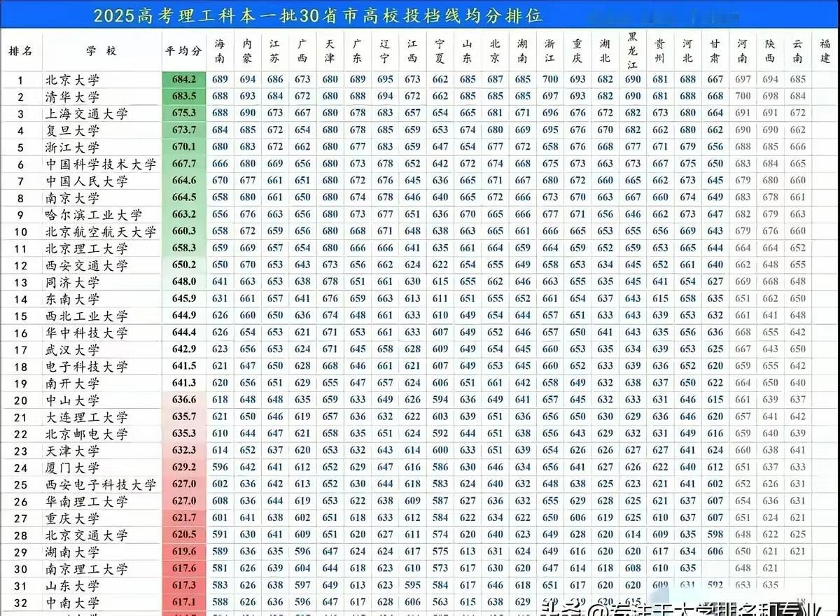The height and width of the screenshot is (616, 840).
Task: Select the school name 北京航空航天大学
Action: pos(101,232)
